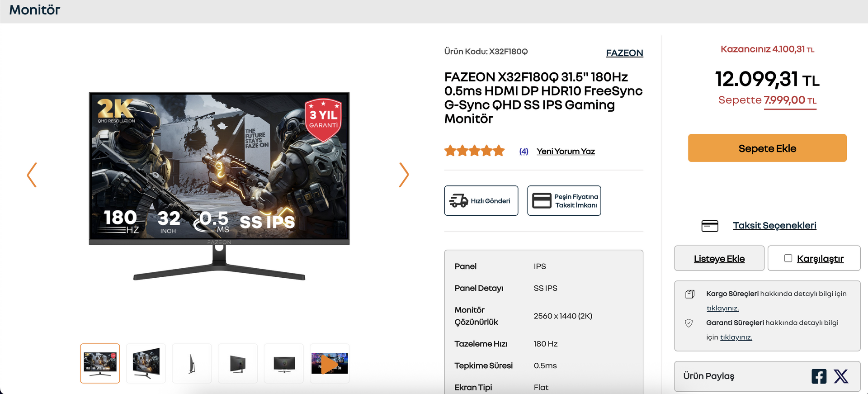Screen dimensions: 868x394
Task: Add product with Sepete Ekle button
Action: coord(767,148)
